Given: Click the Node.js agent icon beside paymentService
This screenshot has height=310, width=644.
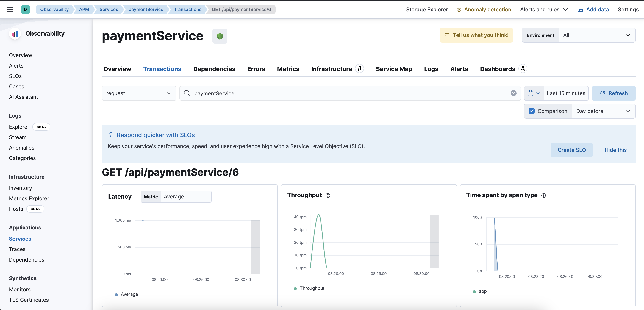Looking at the screenshot, I should 220,36.
